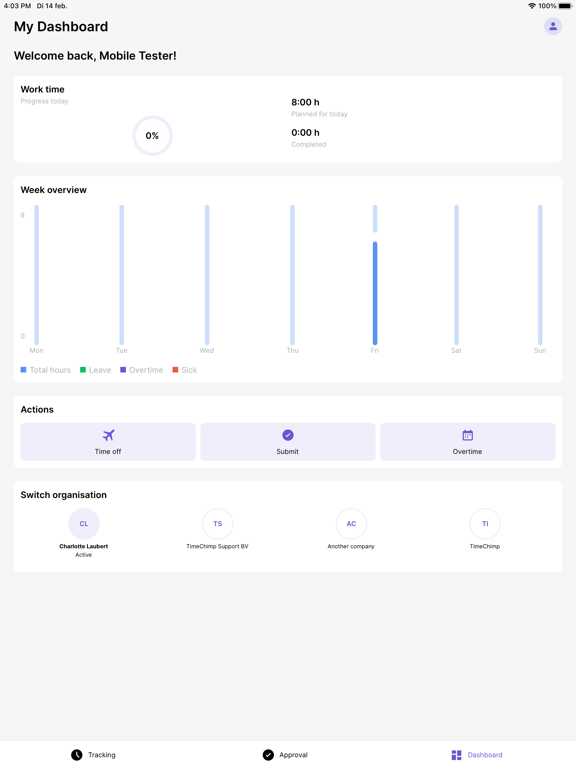
Task: Tap the green Leave legend swatch
Action: click(83, 370)
